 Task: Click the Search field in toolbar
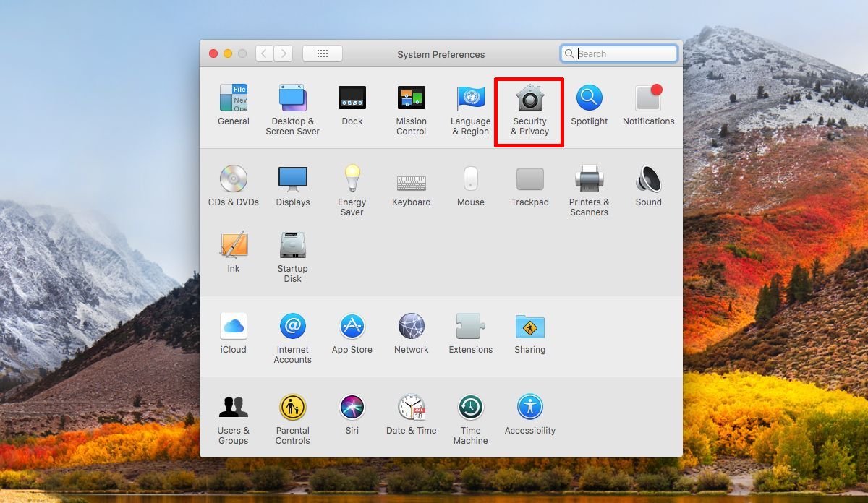619,53
